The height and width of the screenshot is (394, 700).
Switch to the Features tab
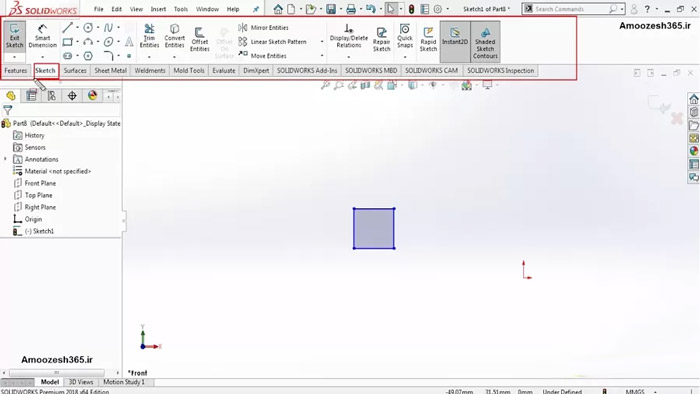(16, 71)
